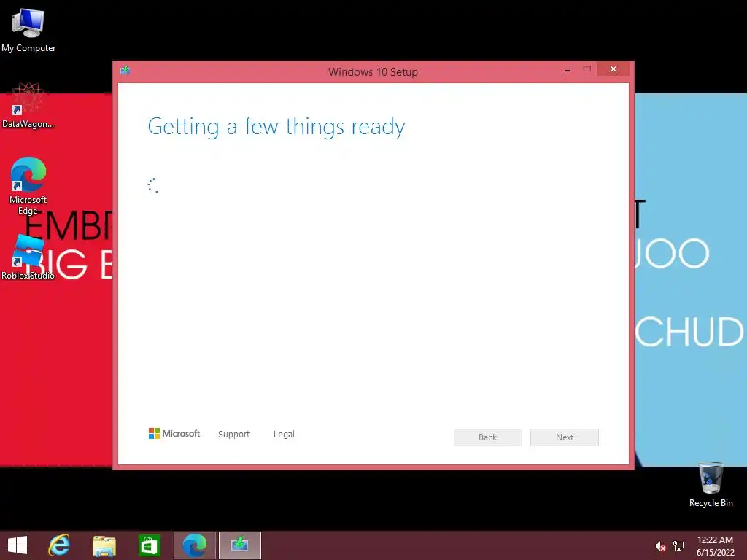Select Windows 10 Setup taskbar button
This screenshot has width=747, height=560.
pos(239,545)
